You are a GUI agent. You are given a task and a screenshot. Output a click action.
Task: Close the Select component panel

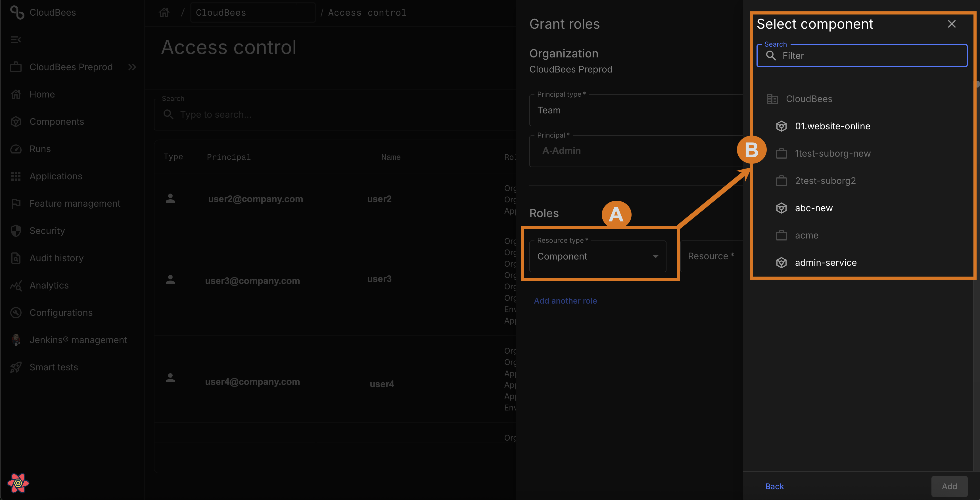pyautogui.click(x=952, y=24)
